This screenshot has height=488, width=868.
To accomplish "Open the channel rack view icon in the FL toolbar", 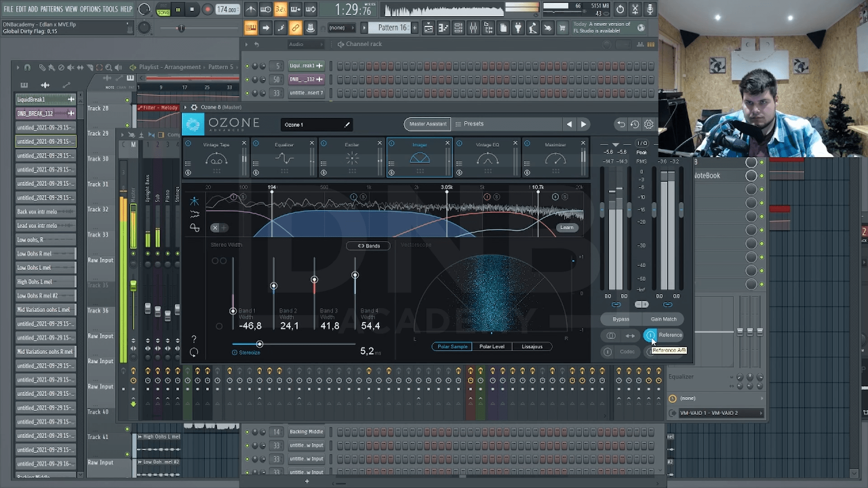I will point(458,28).
